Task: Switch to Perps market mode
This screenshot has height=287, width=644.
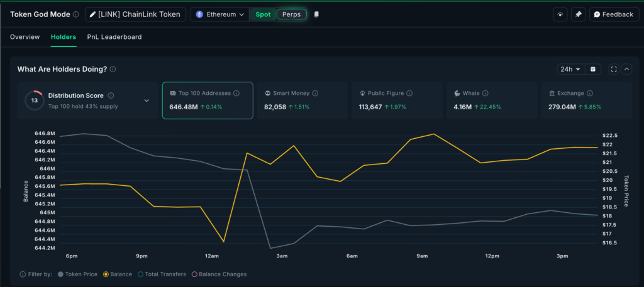Action: pyautogui.click(x=291, y=14)
